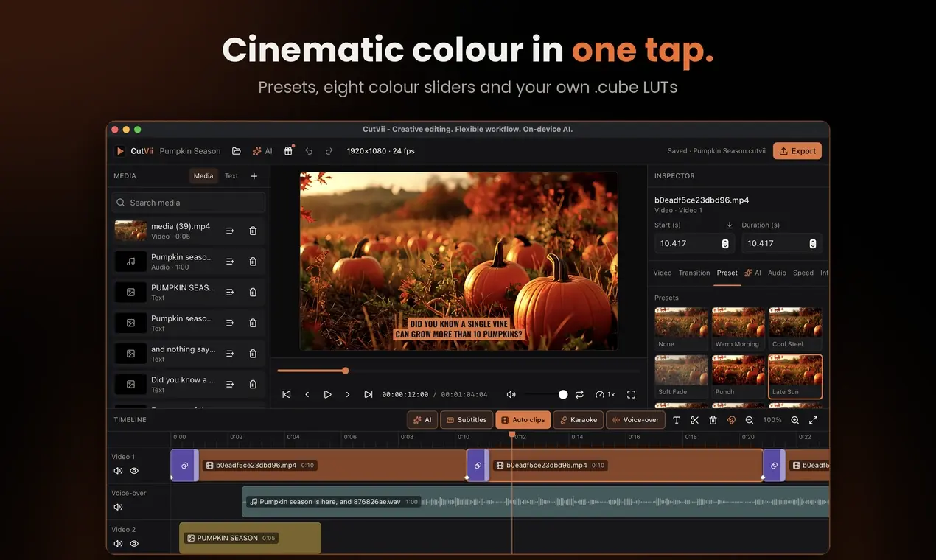Click the Search media field
This screenshot has width=936, height=560.
(x=189, y=203)
